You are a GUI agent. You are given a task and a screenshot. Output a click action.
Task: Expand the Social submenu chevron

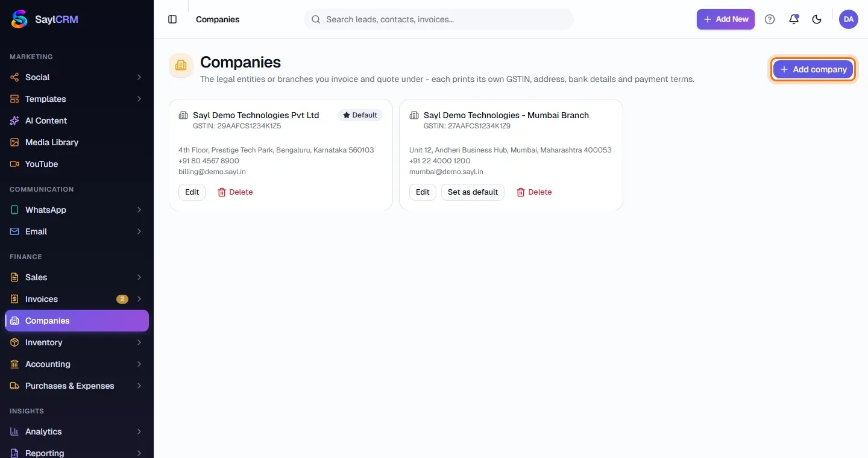139,77
